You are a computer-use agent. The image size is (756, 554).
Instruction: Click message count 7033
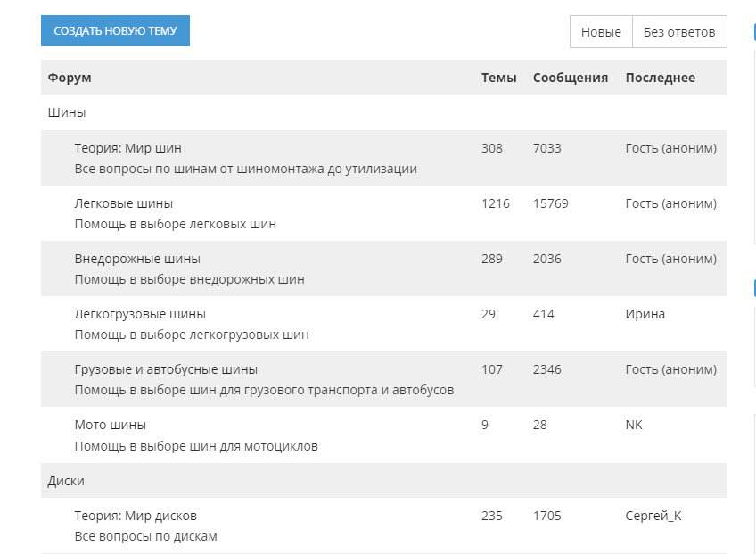546,148
